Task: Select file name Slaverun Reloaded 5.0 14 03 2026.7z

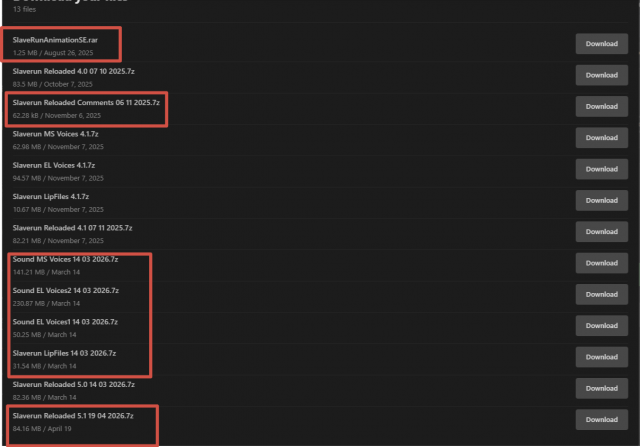Action: click(x=73, y=385)
